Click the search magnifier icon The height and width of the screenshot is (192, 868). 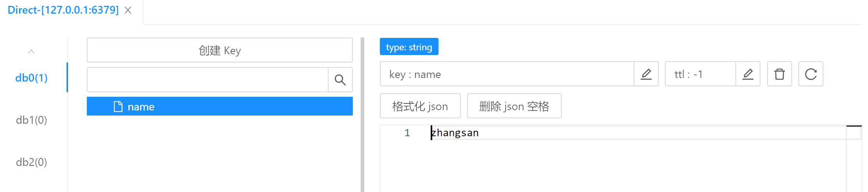[x=340, y=80]
